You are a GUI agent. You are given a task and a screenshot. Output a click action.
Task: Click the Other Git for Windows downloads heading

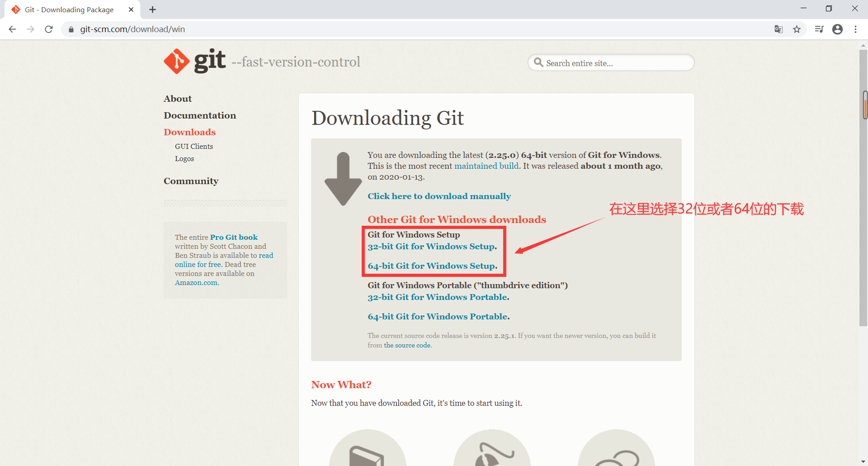pos(457,219)
